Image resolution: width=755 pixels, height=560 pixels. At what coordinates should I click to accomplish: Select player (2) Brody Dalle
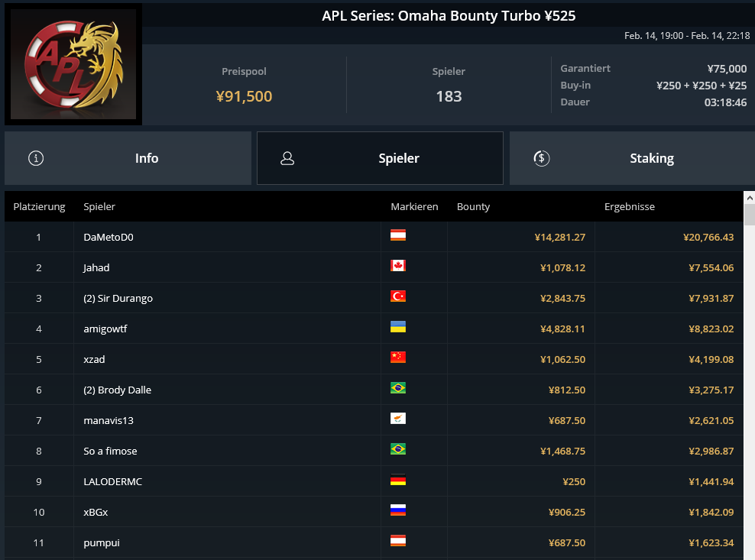(118, 390)
